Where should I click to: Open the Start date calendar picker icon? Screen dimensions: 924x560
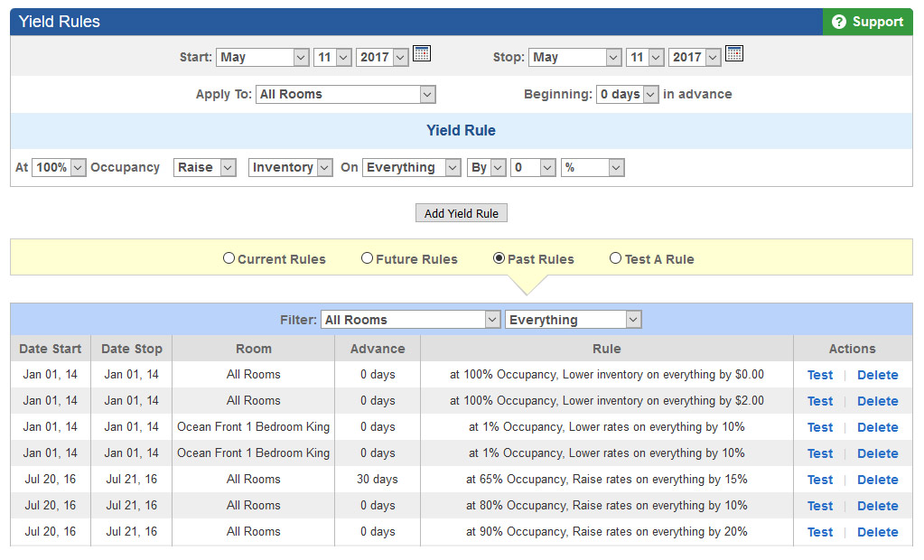(x=422, y=53)
